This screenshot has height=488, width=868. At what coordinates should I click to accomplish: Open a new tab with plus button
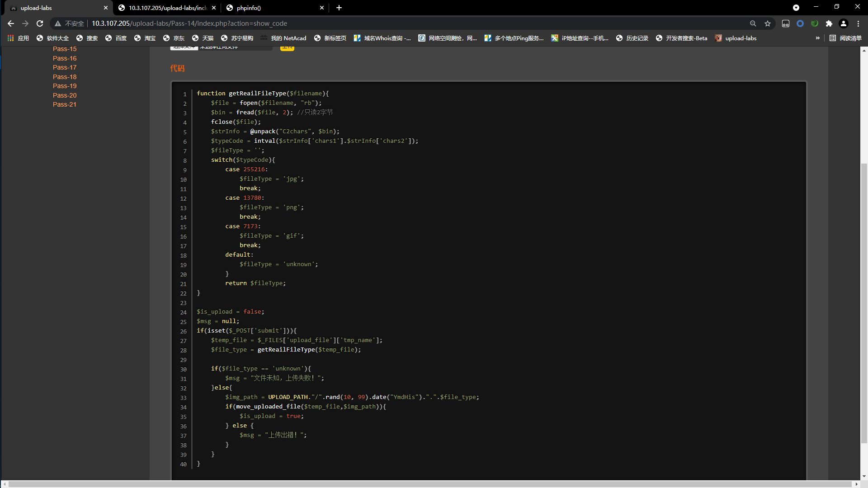[x=339, y=8]
